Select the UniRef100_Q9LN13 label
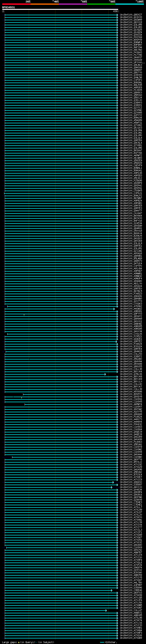The width and height of the screenshot is (146, 644). pos(131,65)
